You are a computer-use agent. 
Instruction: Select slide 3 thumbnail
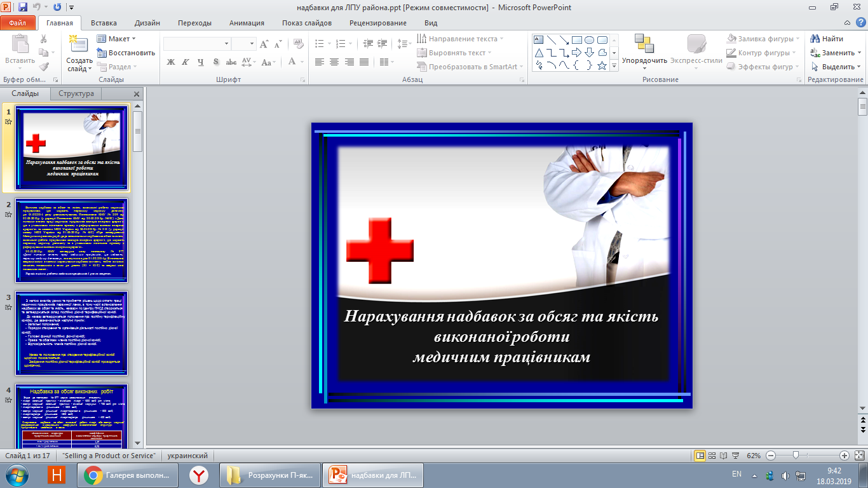(72, 333)
